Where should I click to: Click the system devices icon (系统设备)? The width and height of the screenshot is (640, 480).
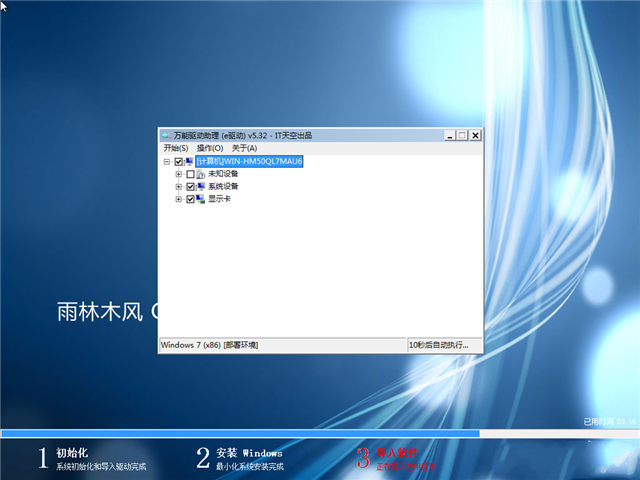(x=201, y=186)
